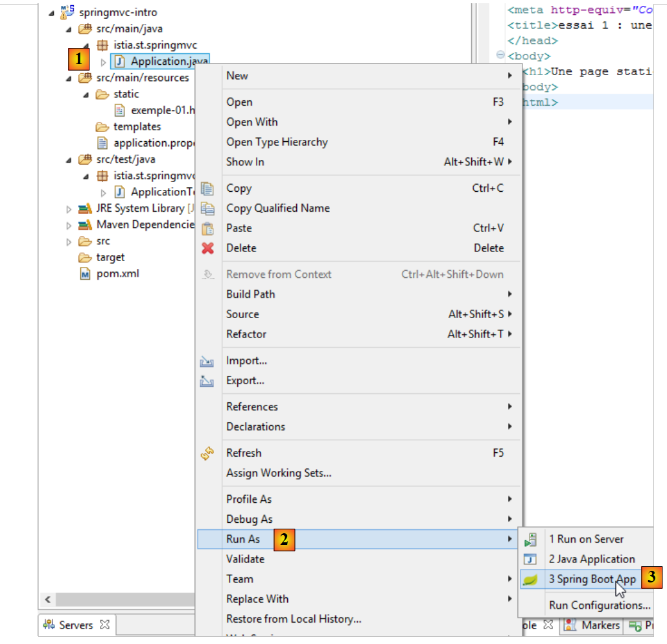Click the Java Application run icon
Screen dimensions: 667x644
click(530, 559)
